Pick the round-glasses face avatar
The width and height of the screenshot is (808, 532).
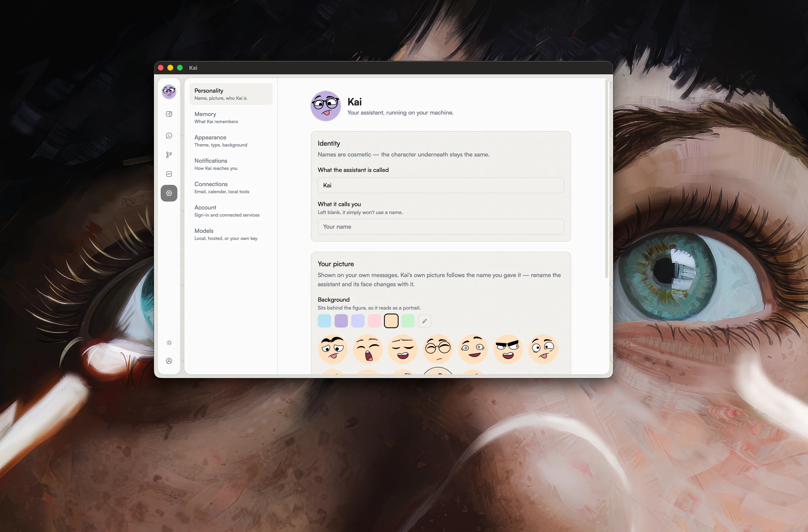(438, 349)
